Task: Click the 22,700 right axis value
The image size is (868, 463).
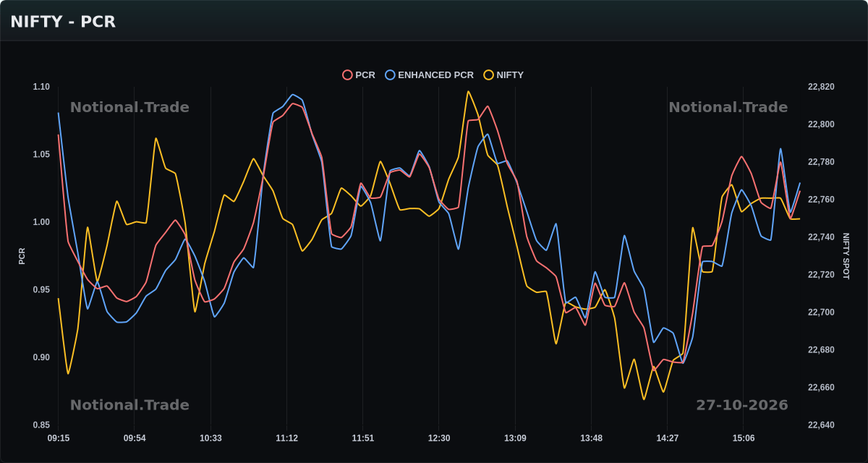Action: 821,313
